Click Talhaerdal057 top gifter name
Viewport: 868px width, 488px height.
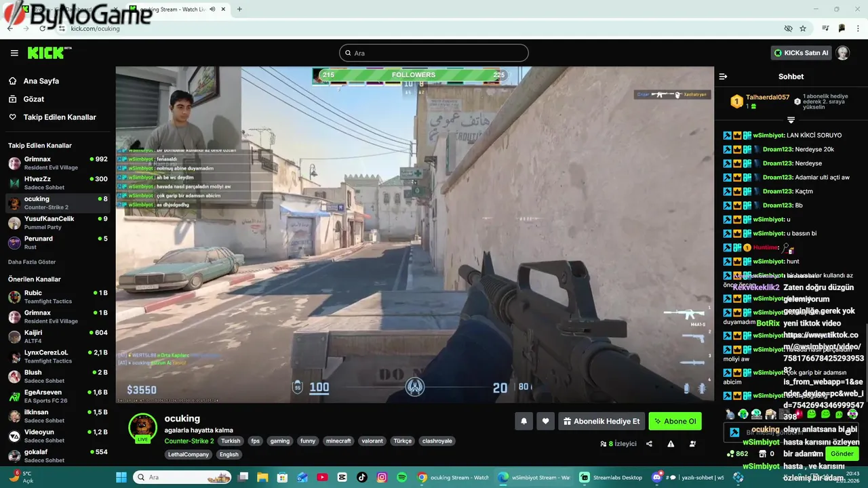pos(768,97)
